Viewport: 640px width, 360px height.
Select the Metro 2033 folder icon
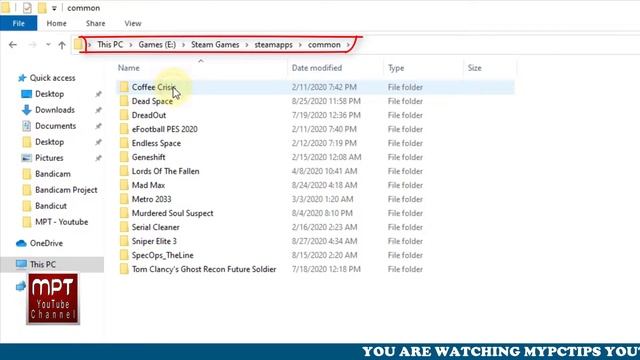pyautogui.click(x=124, y=199)
